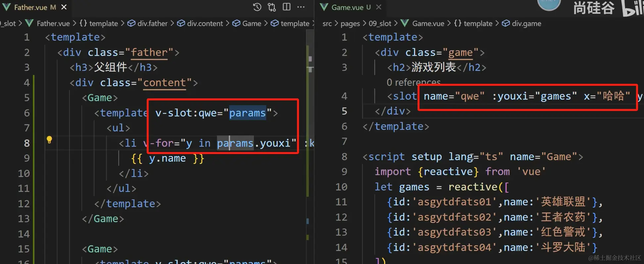644x264 pixels.
Task: Click the ":youxi" prop binding on the slot
Action: [x=510, y=96]
